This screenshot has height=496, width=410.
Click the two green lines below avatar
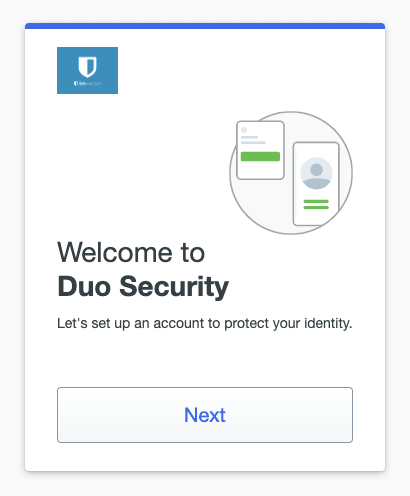(316, 204)
